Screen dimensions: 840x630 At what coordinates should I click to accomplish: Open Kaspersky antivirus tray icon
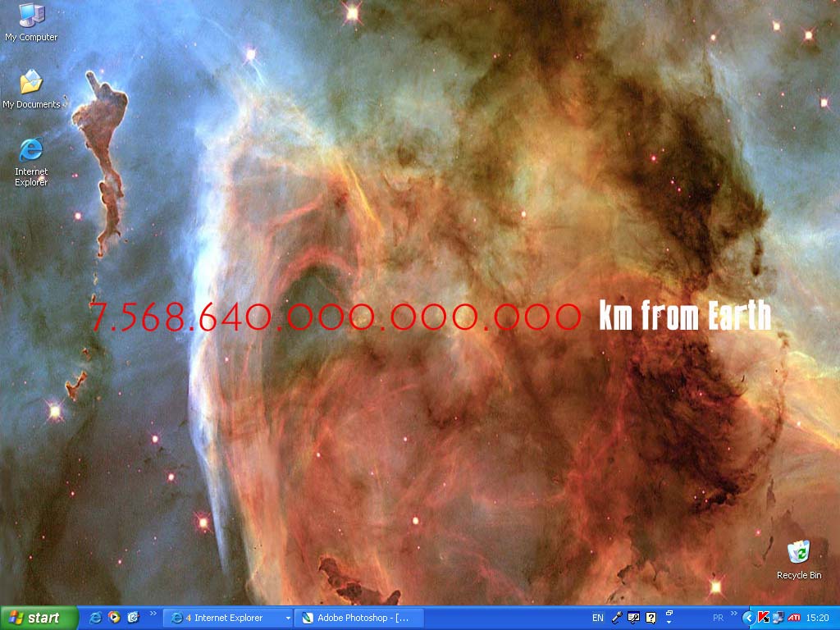click(x=764, y=618)
